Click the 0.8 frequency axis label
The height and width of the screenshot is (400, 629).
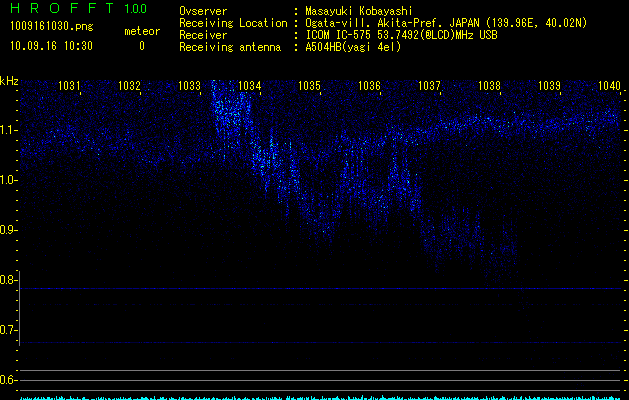7,280
